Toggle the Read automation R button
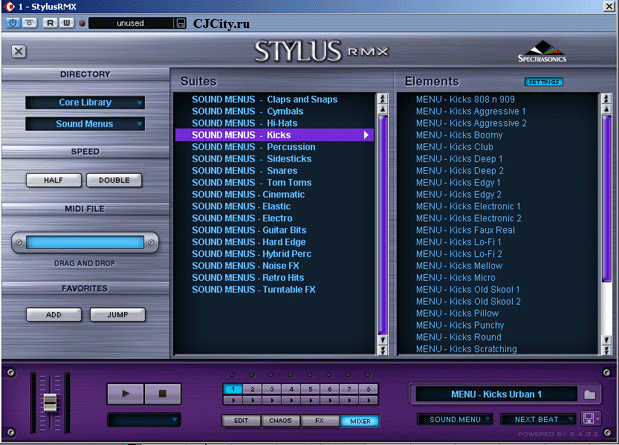This screenshot has height=445, width=619. pyautogui.click(x=50, y=23)
